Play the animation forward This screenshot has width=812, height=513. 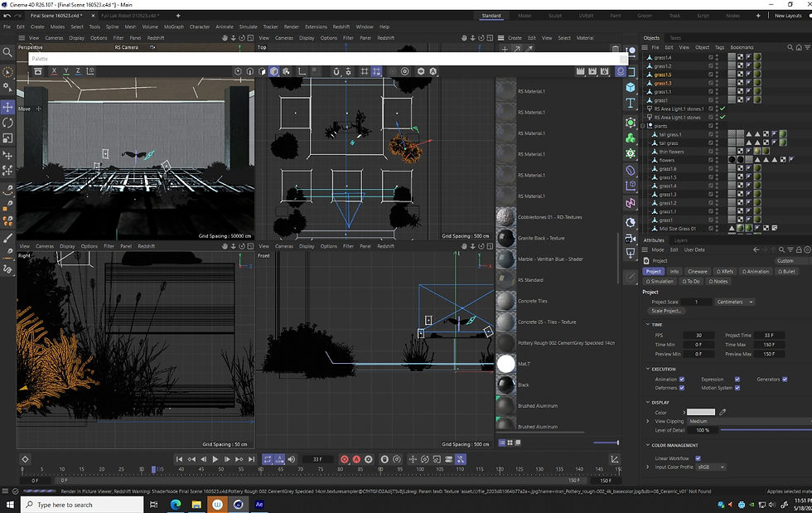[x=215, y=459]
